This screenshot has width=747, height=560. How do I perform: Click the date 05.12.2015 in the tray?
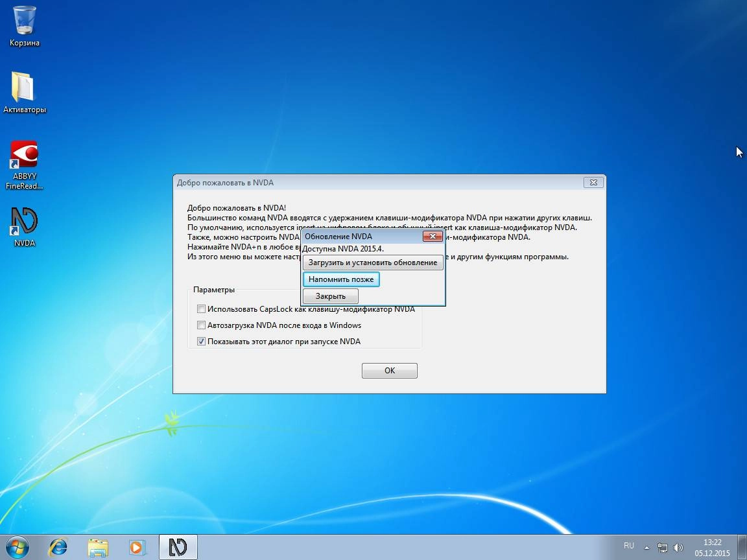click(712, 553)
